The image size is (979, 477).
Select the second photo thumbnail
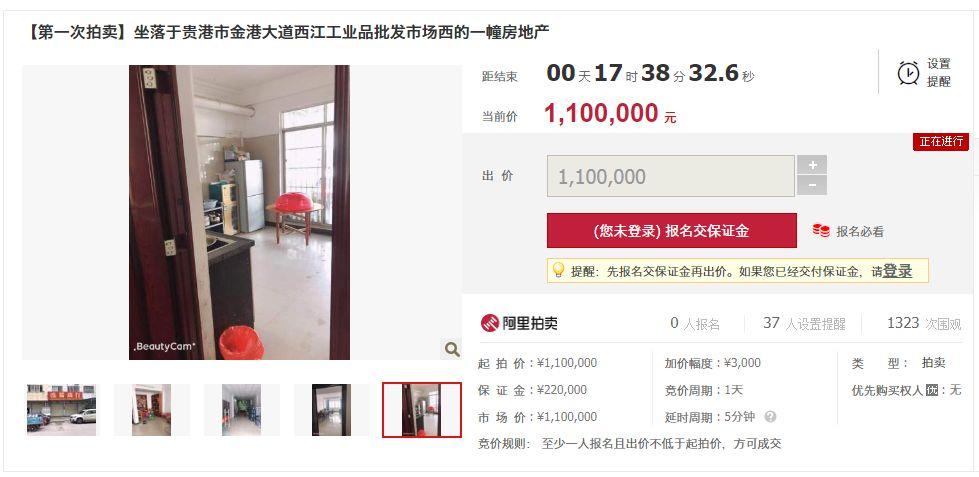[x=152, y=410]
